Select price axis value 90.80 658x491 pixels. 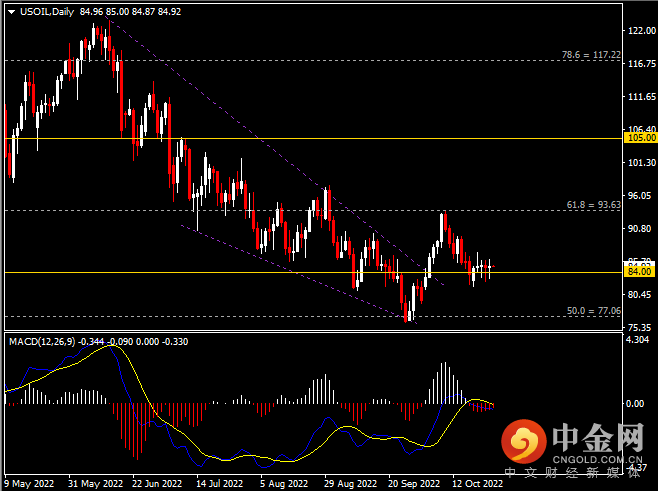tap(640, 229)
